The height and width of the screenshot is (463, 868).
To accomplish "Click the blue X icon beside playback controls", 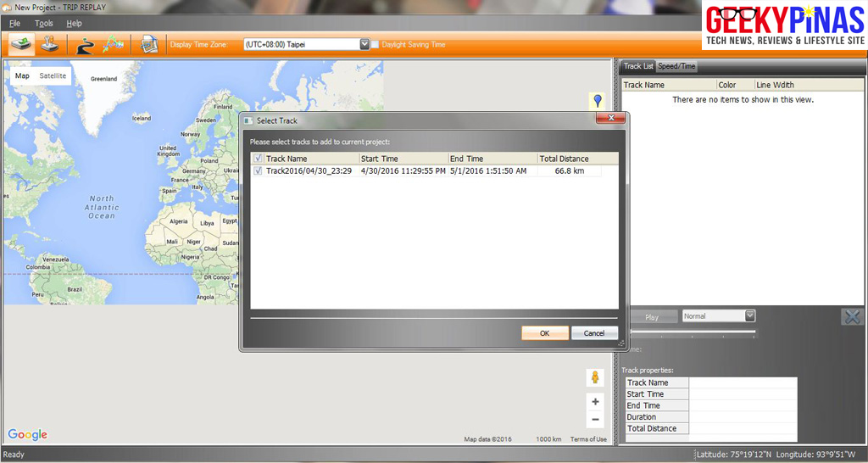I will (853, 317).
